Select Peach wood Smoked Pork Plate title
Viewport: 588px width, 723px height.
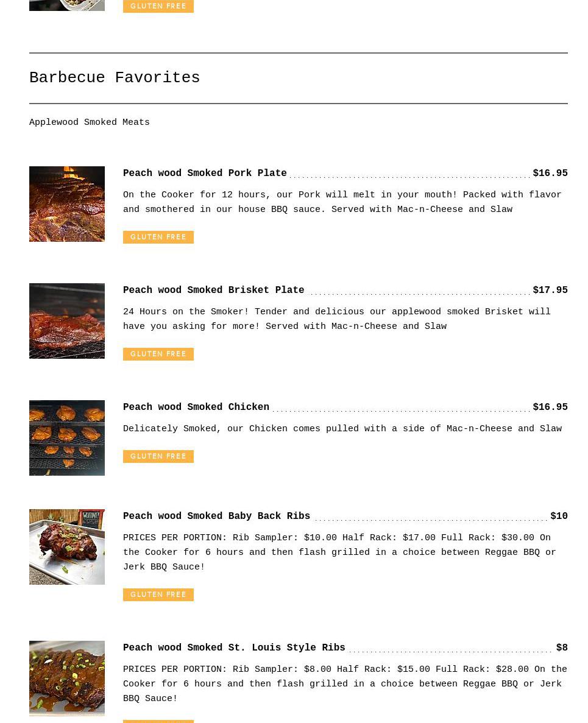tap(205, 173)
